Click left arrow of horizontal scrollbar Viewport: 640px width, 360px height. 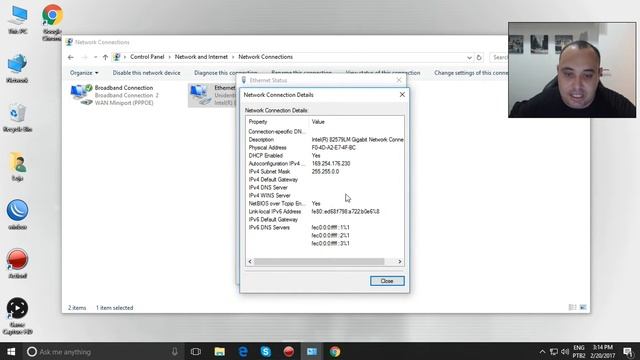pyautogui.click(x=250, y=261)
